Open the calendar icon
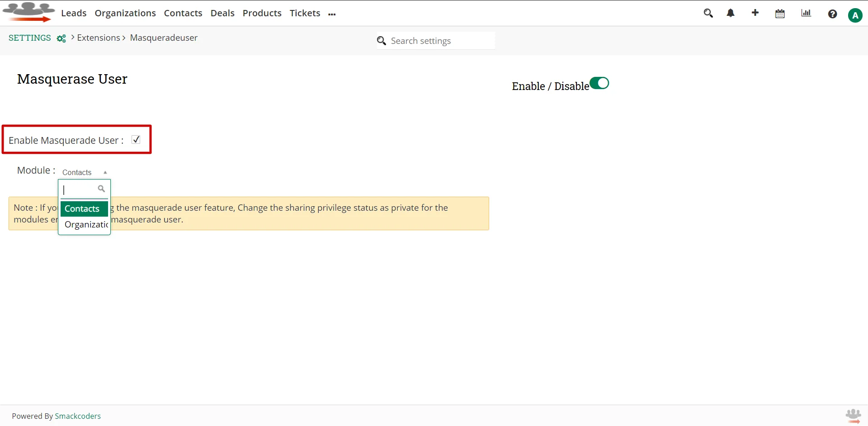Screen dimensions: 868x426 tap(779, 14)
